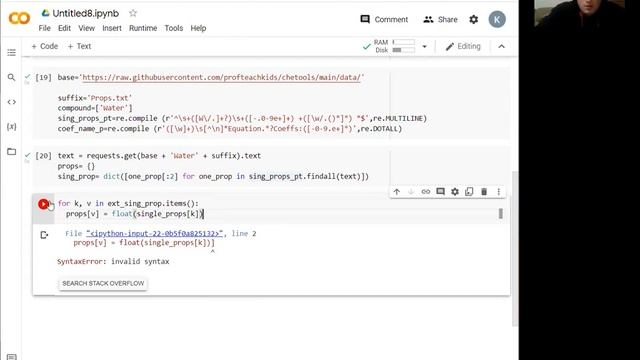Open the Variables {x} sidebar icon

tap(11, 127)
